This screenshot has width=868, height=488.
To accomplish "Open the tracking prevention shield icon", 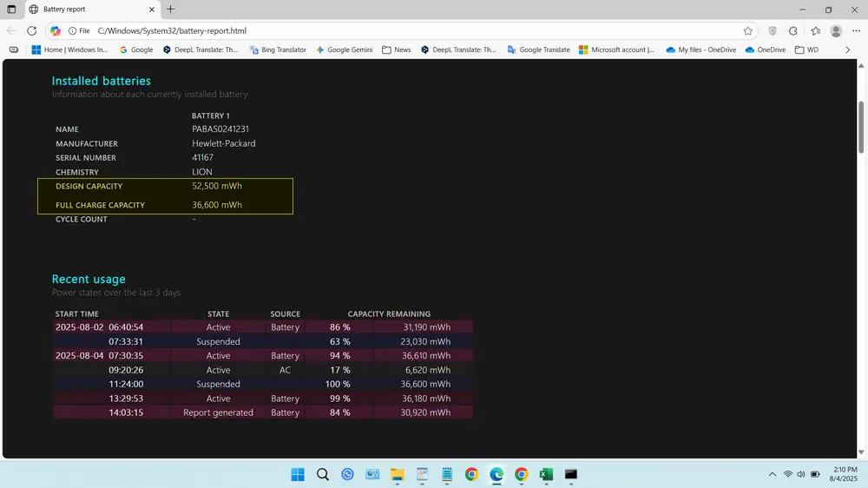I will coord(773,31).
